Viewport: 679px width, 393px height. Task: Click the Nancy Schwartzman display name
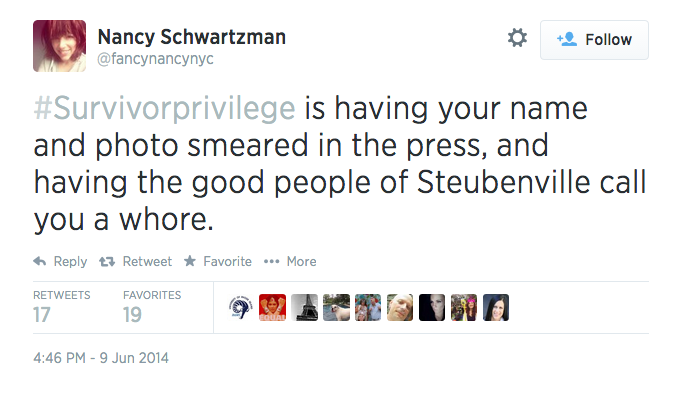pyautogui.click(x=191, y=37)
